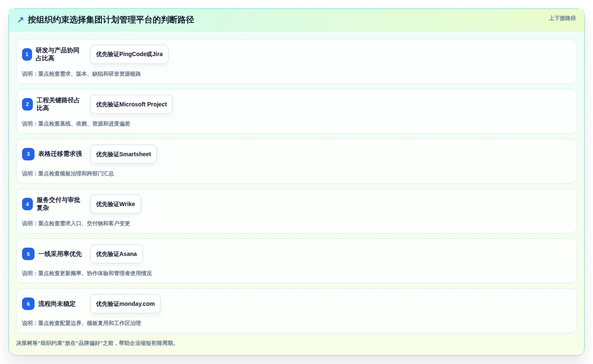Screen dimensions: 593x364
Task: Click note 说明：重点检查更新频率、协作体验和管理者使用情况
Action: pyautogui.click(x=87, y=273)
